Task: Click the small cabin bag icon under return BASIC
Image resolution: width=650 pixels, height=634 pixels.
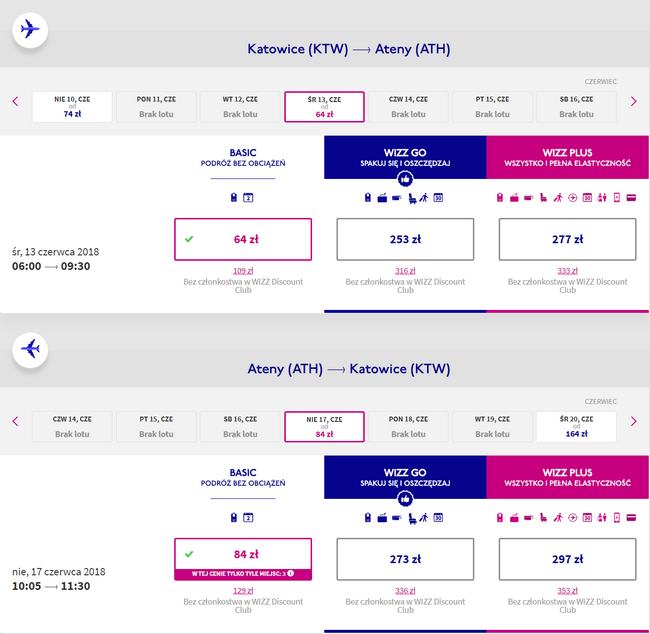Action: click(x=234, y=517)
